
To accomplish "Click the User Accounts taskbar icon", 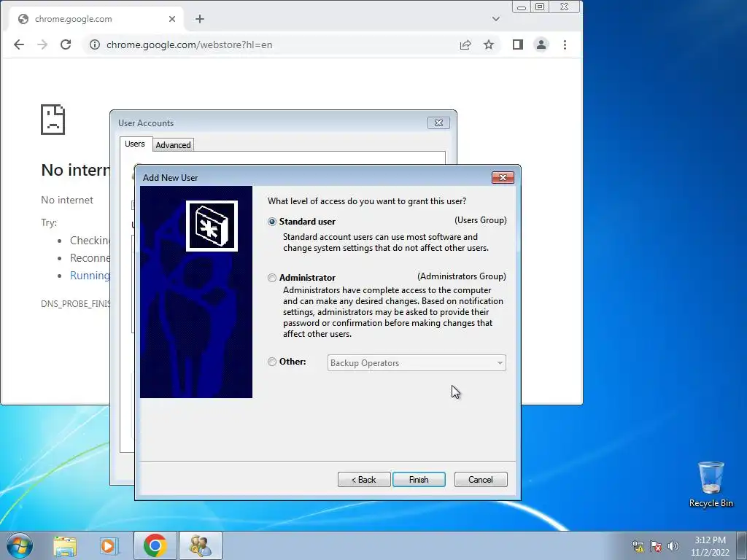I will [x=200, y=545].
